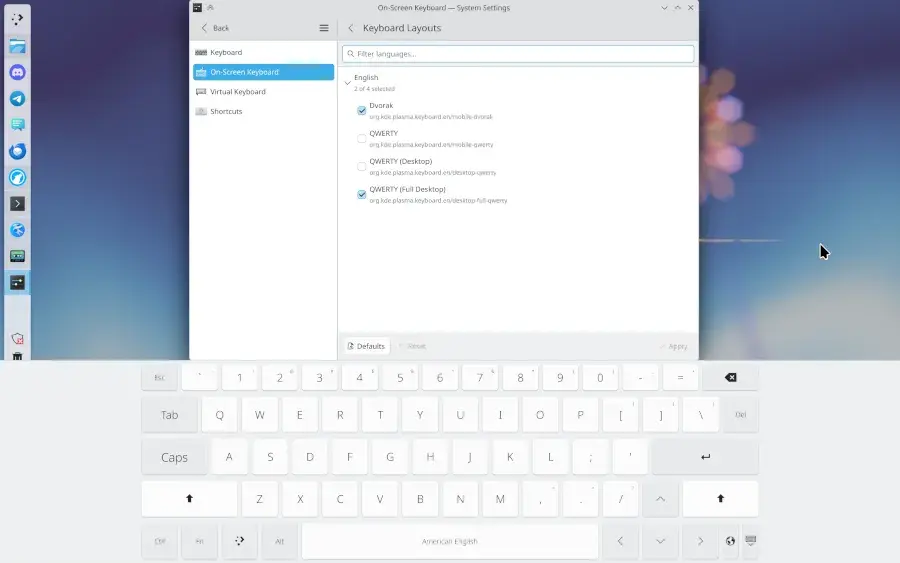The image size is (900, 563).
Task: Open the hamburger menu in settings sidebar
Action: pyautogui.click(x=324, y=28)
